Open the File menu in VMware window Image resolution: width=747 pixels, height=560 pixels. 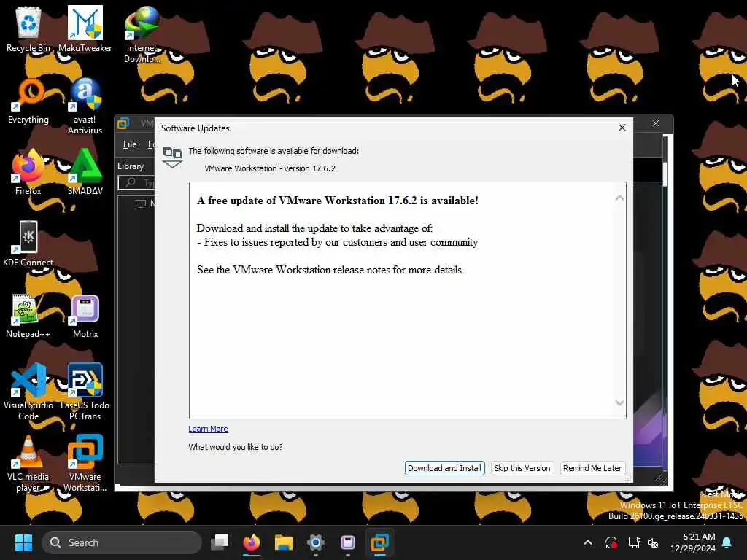(130, 144)
